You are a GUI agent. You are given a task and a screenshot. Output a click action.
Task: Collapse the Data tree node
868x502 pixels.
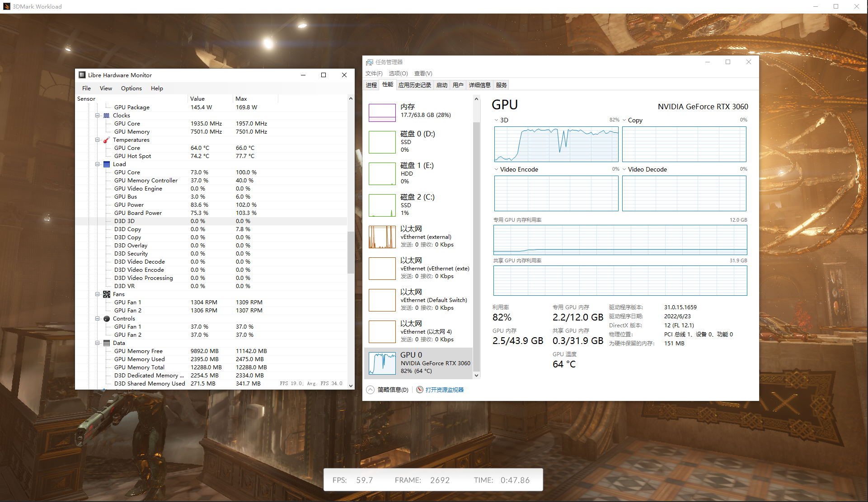[x=97, y=343]
